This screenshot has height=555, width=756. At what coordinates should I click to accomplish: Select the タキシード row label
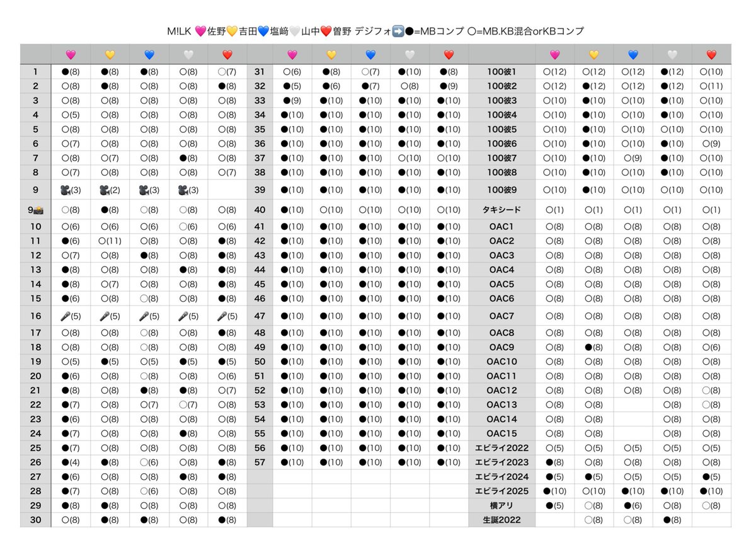(x=502, y=210)
